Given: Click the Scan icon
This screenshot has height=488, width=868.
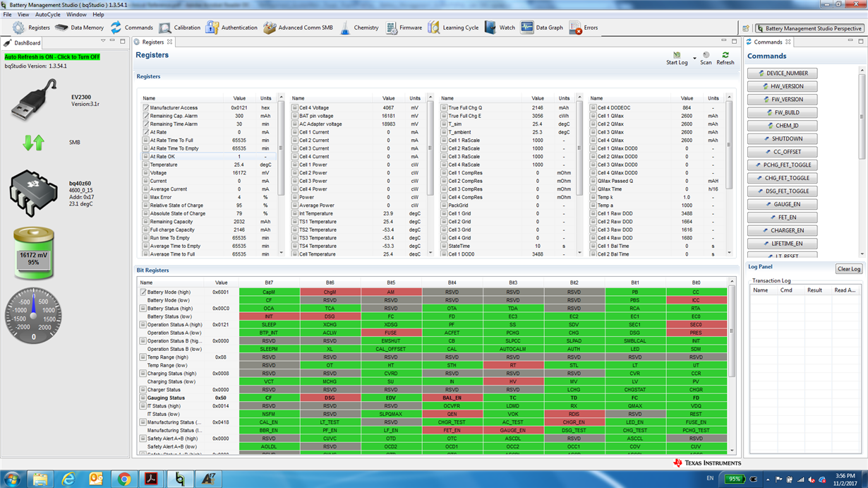Looking at the screenshot, I should (x=706, y=55).
